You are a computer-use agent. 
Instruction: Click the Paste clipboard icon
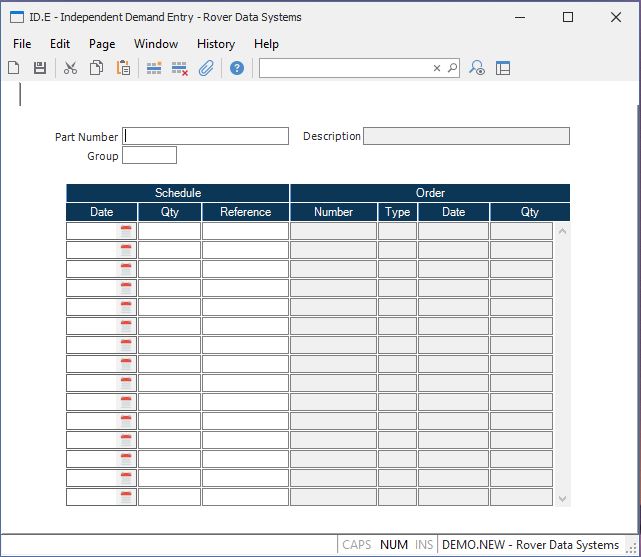coord(123,68)
